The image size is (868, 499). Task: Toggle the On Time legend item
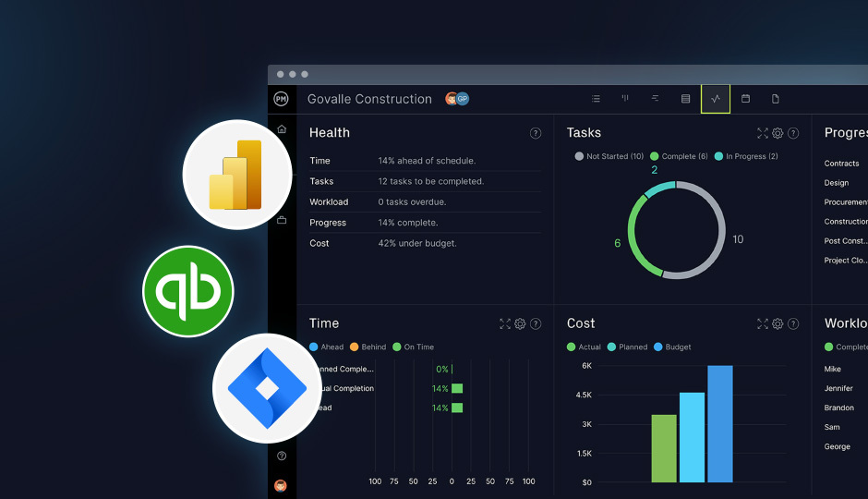414,347
